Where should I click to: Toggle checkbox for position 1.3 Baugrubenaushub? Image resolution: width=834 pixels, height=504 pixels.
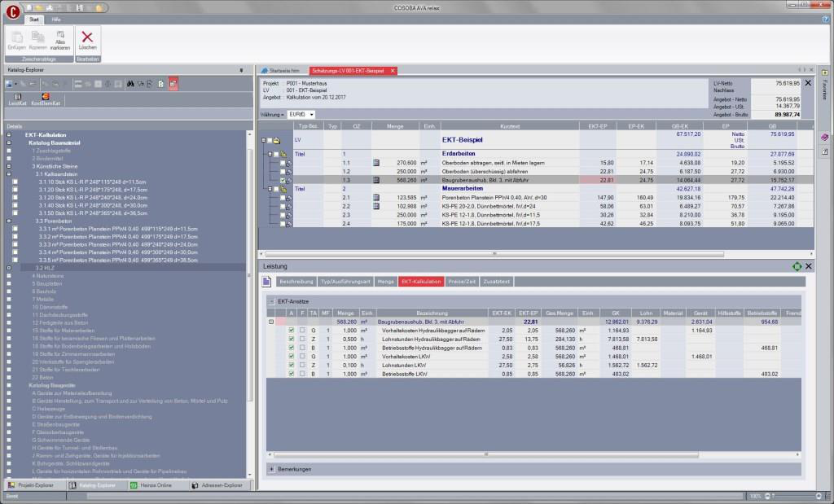click(283, 181)
